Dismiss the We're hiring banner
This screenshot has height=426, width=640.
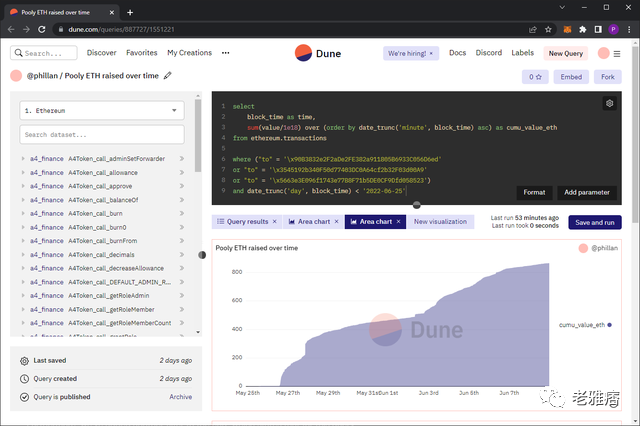(431, 53)
